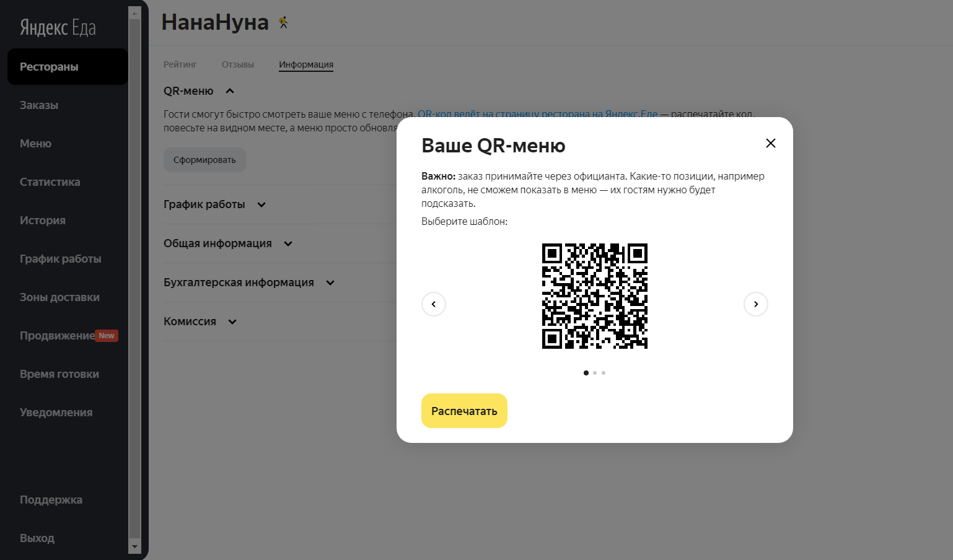The height and width of the screenshot is (560, 953).
Task: Open the Продвижение sidebar section
Action: tap(57, 336)
